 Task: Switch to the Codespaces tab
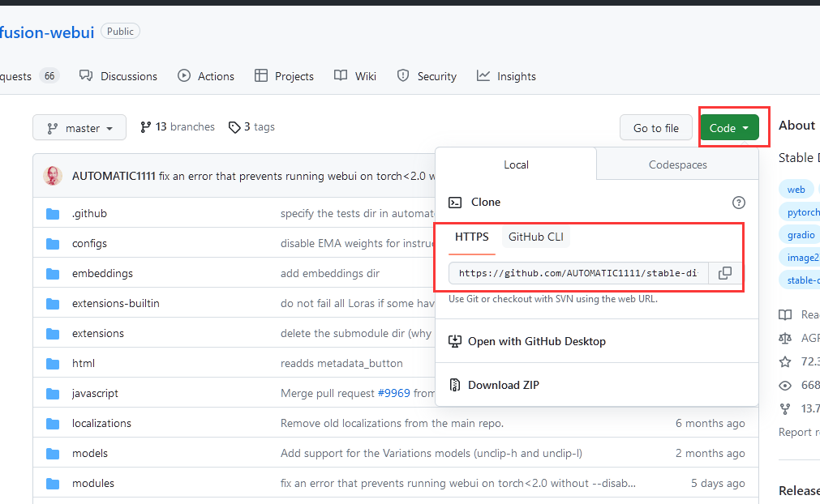click(x=678, y=165)
